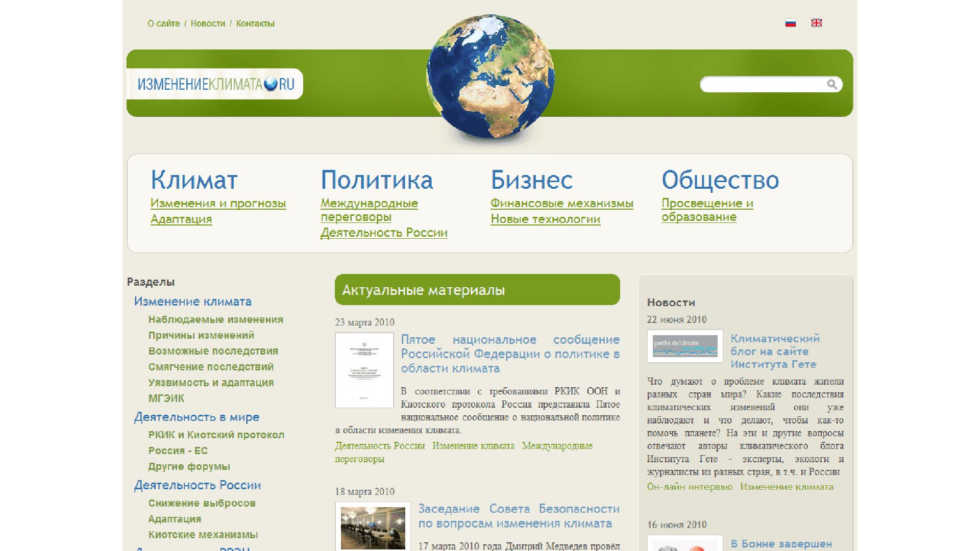Click the ИзменениеКлимата.ru site logo
Screen dimensions: 980x551
coord(215,84)
